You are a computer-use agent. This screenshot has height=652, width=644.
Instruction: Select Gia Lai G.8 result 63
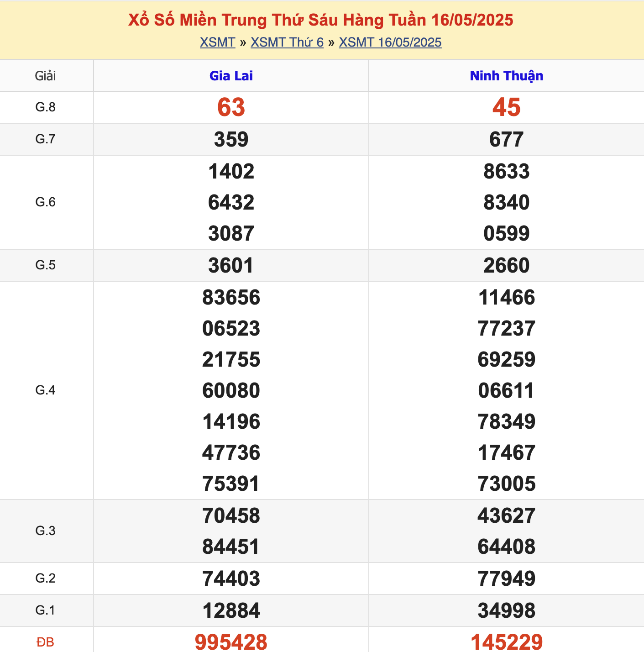pos(231,107)
